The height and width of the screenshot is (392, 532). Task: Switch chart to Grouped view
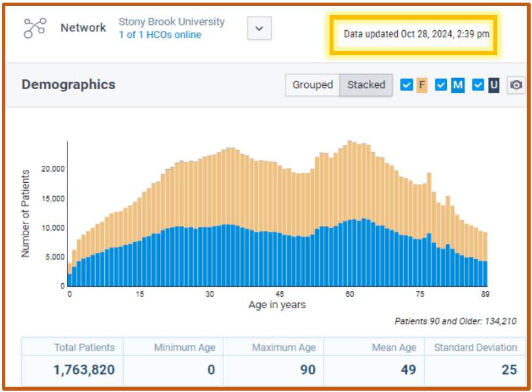pyautogui.click(x=313, y=85)
